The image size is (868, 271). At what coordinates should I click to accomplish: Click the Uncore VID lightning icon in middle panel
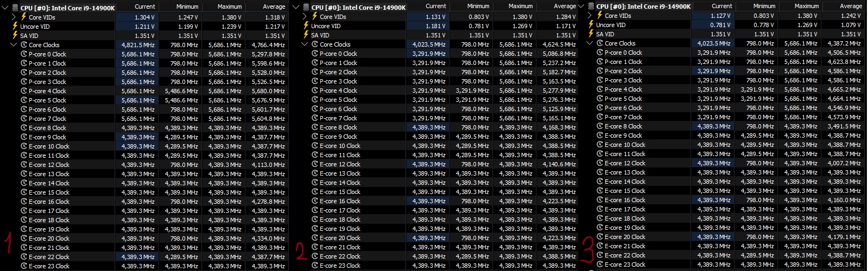306,25
